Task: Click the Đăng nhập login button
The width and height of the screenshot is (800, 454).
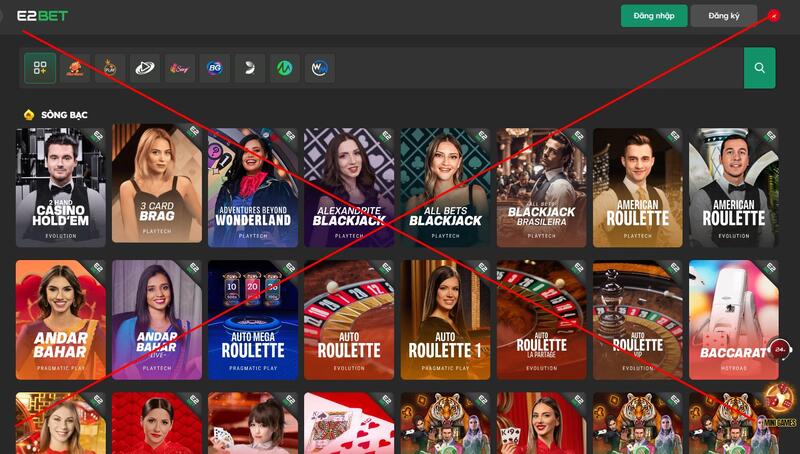Action: tap(654, 16)
